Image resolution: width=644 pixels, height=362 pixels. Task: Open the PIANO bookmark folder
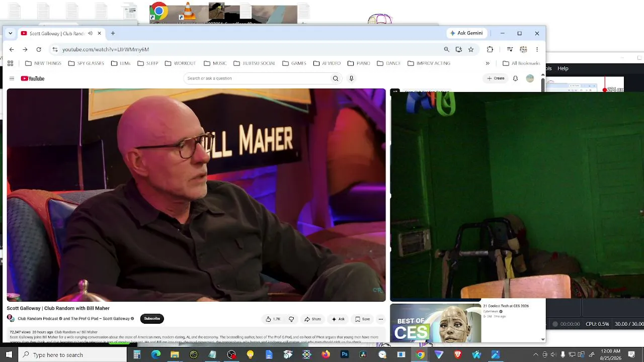[359, 63]
